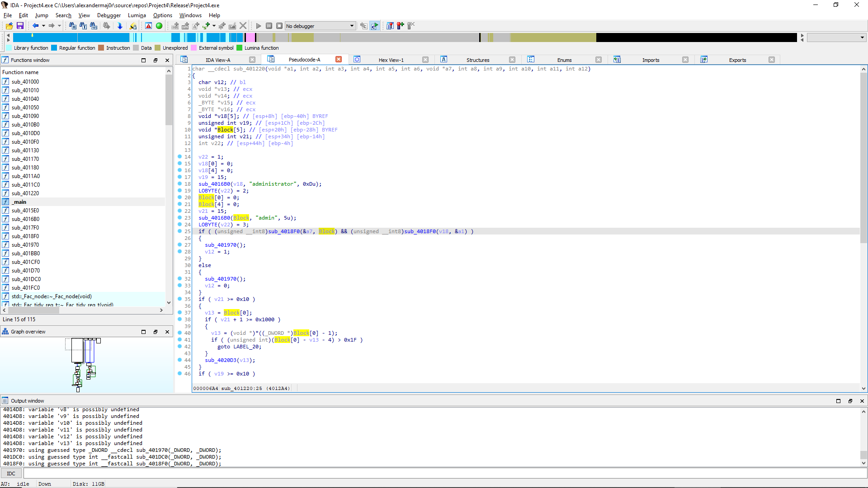This screenshot has width=868, height=488.
Task: Switch to the Structures tab
Action: click(478, 60)
